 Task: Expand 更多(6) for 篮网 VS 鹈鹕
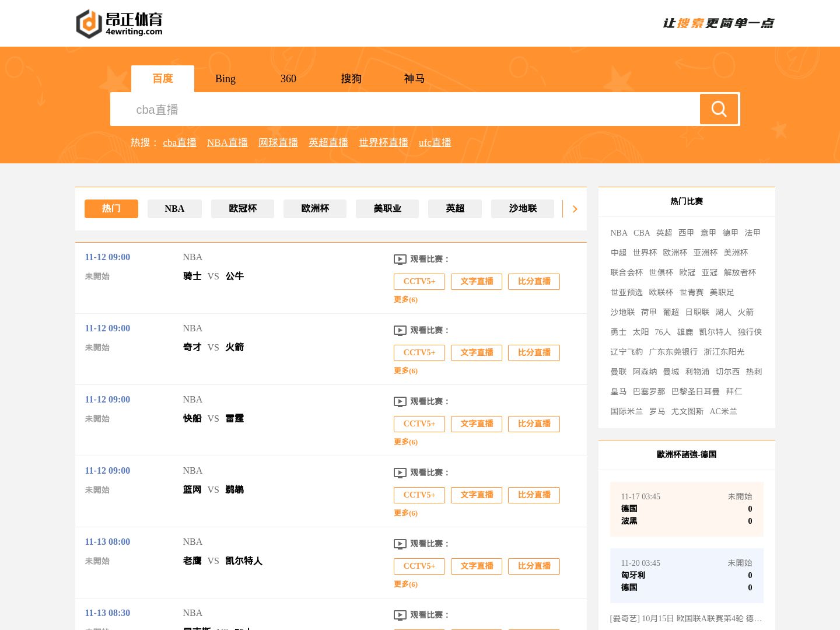(x=405, y=513)
